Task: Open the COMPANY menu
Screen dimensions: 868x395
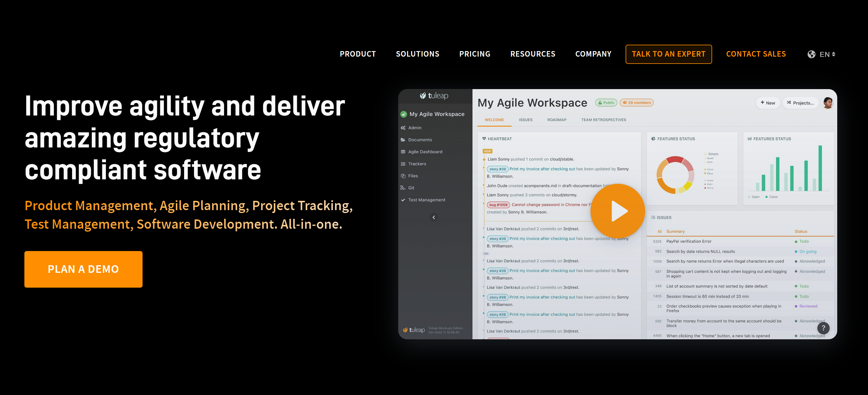Action: point(593,54)
